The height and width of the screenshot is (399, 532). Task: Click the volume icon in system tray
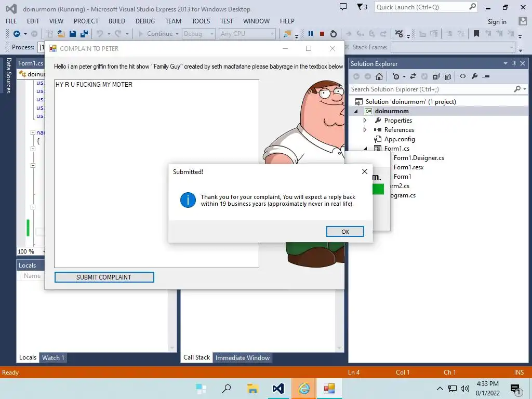(x=465, y=389)
